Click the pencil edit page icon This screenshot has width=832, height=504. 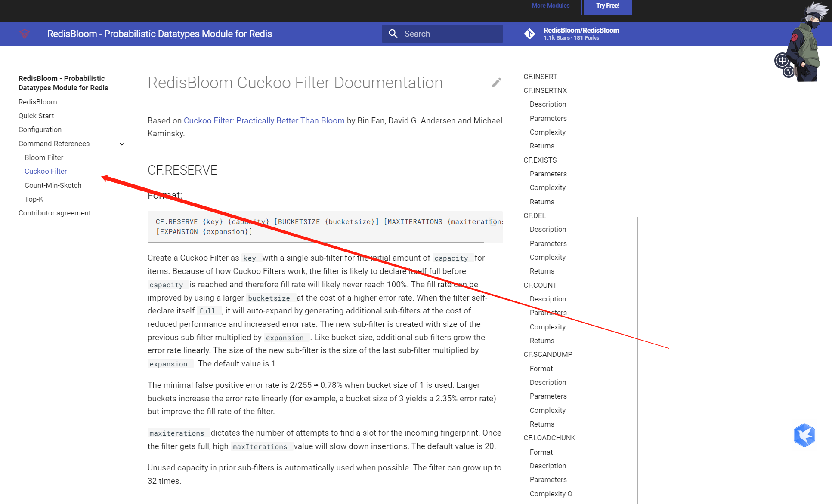point(497,83)
